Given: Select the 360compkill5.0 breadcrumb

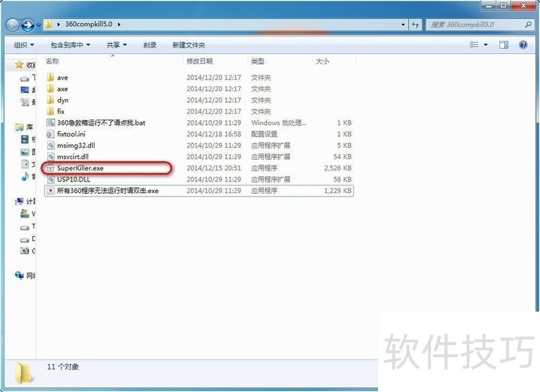Looking at the screenshot, I should point(89,24).
